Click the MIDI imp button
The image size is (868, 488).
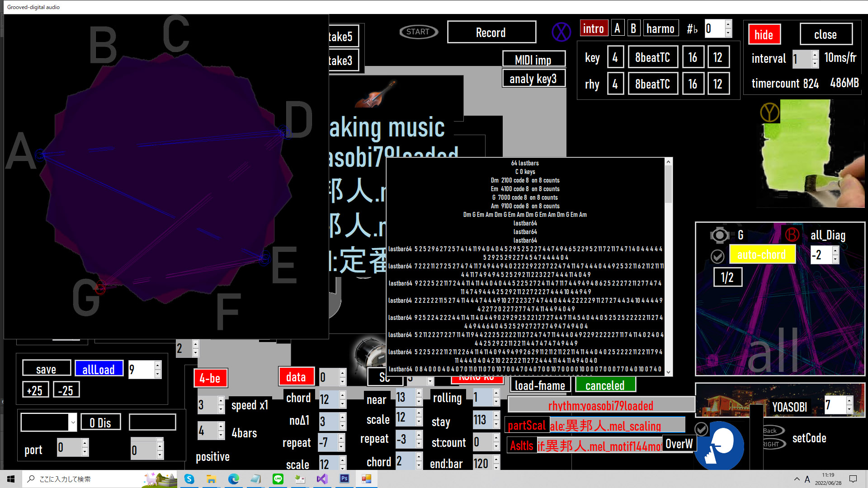(533, 60)
